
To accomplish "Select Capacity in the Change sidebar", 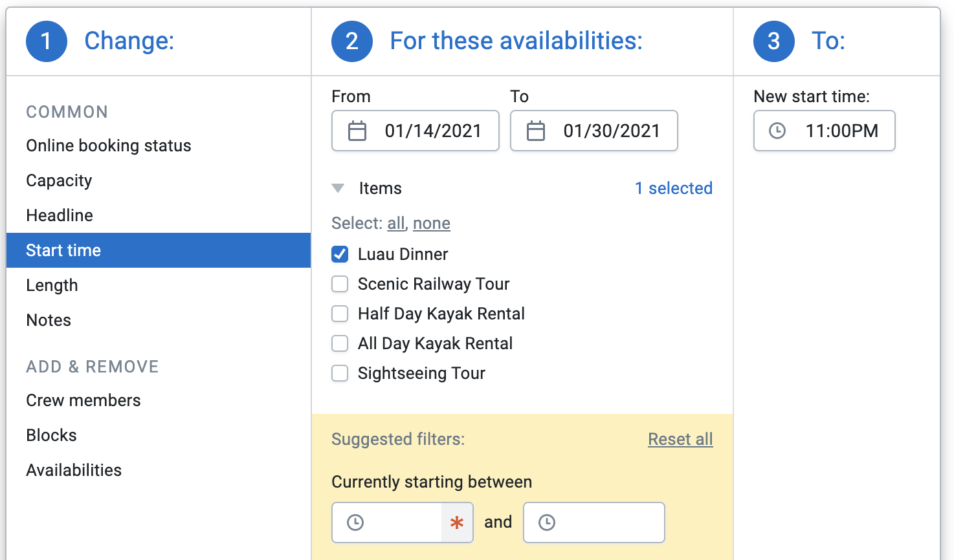I will click(x=59, y=180).
